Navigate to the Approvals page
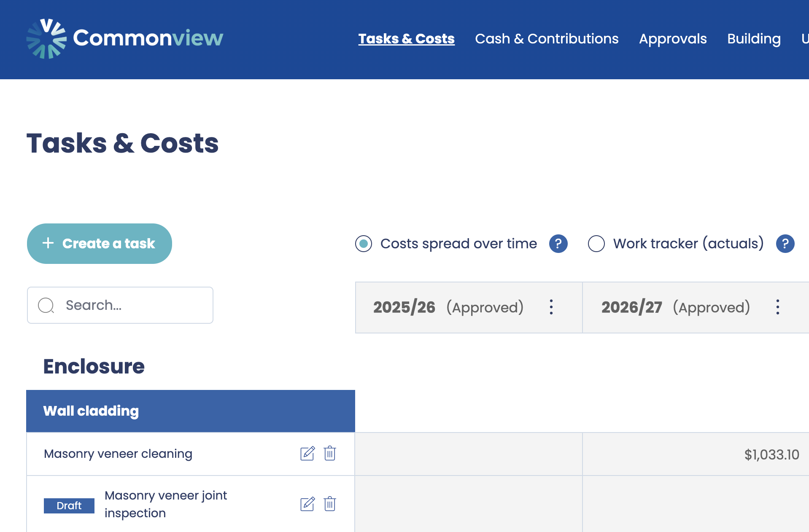Image resolution: width=809 pixels, height=532 pixels. coord(673,39)
